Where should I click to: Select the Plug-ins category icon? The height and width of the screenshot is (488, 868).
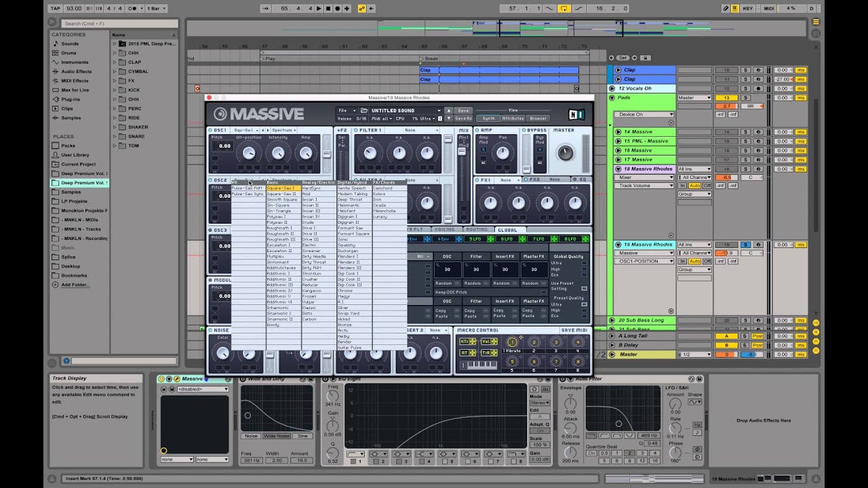56,99
